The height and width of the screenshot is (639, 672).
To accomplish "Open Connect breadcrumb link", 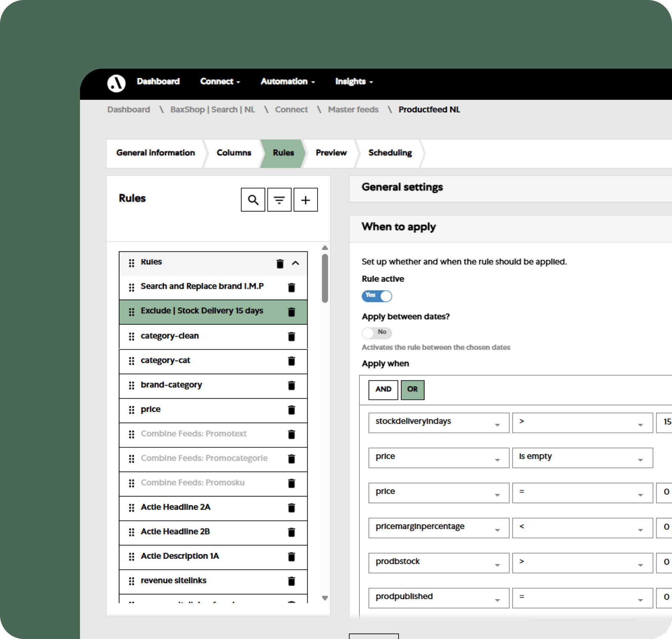I will click(291, 110).
